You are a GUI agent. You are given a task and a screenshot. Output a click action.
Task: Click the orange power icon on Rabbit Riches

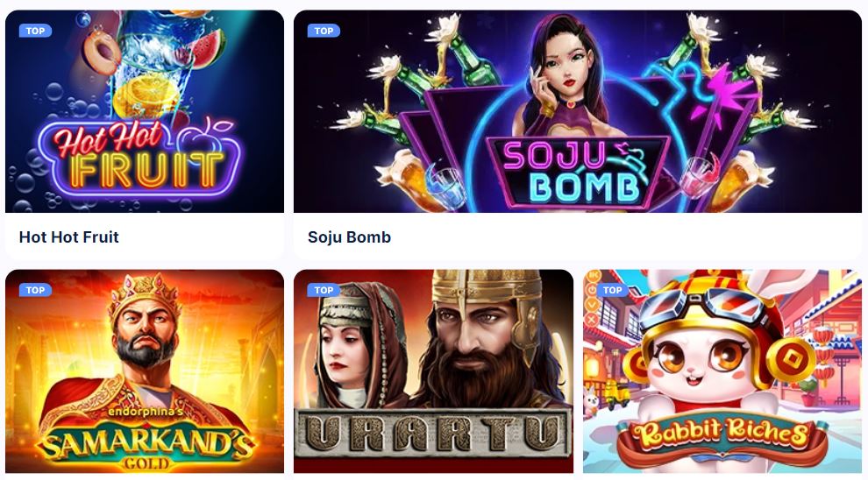click(592, 290)
